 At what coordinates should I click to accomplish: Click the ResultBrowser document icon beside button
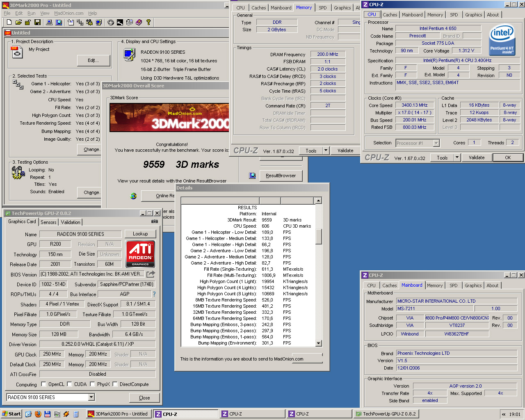(x=252, y=176)
